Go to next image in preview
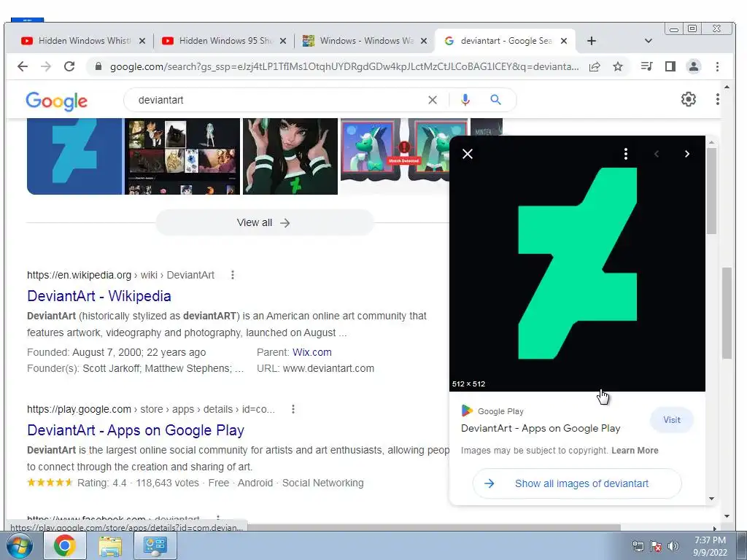Screen dimensions: 747x560 [686, 154]
